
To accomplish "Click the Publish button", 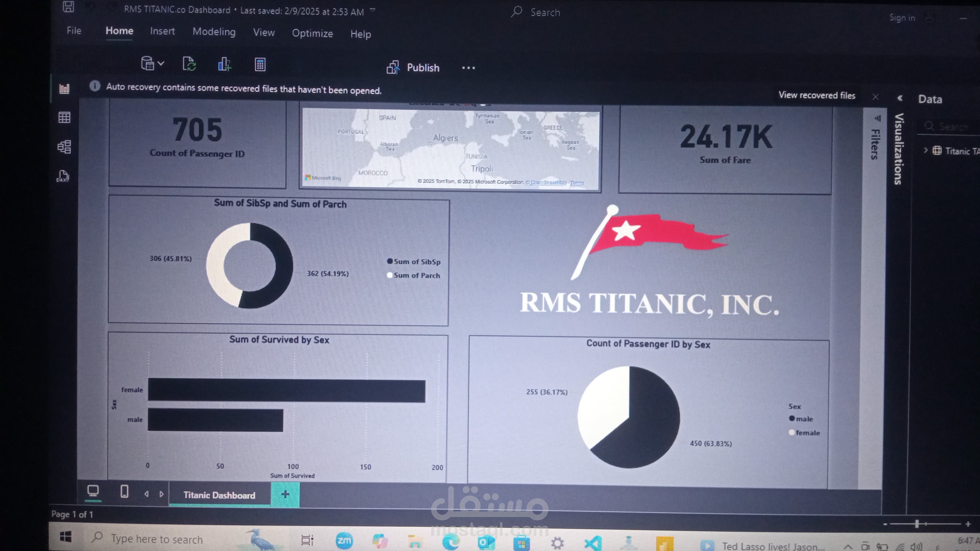I will (413, 68).
